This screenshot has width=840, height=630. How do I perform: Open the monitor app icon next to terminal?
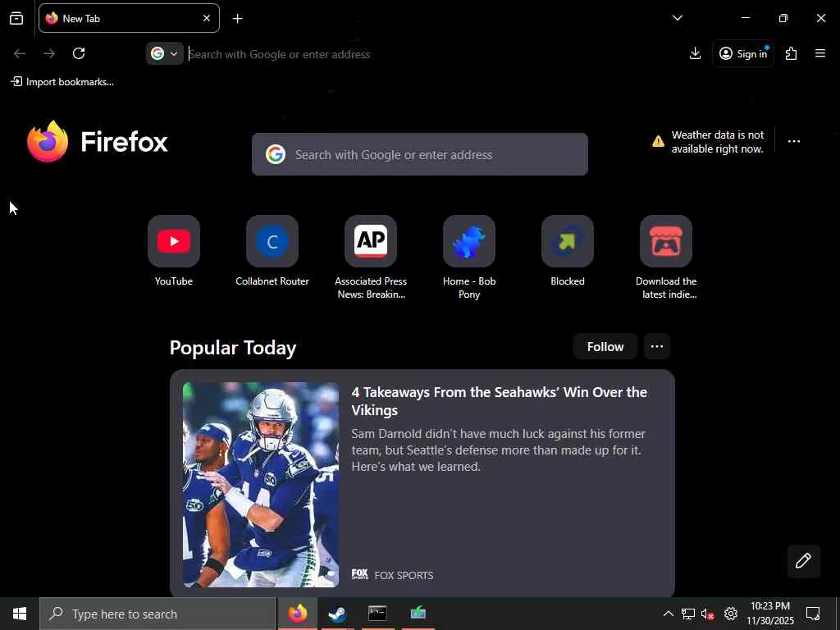point(418,614)
